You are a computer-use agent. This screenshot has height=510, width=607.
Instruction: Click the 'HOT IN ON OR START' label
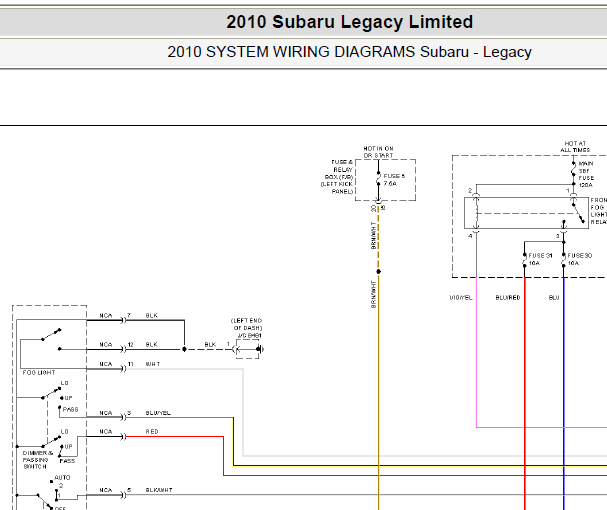(379, 151)
